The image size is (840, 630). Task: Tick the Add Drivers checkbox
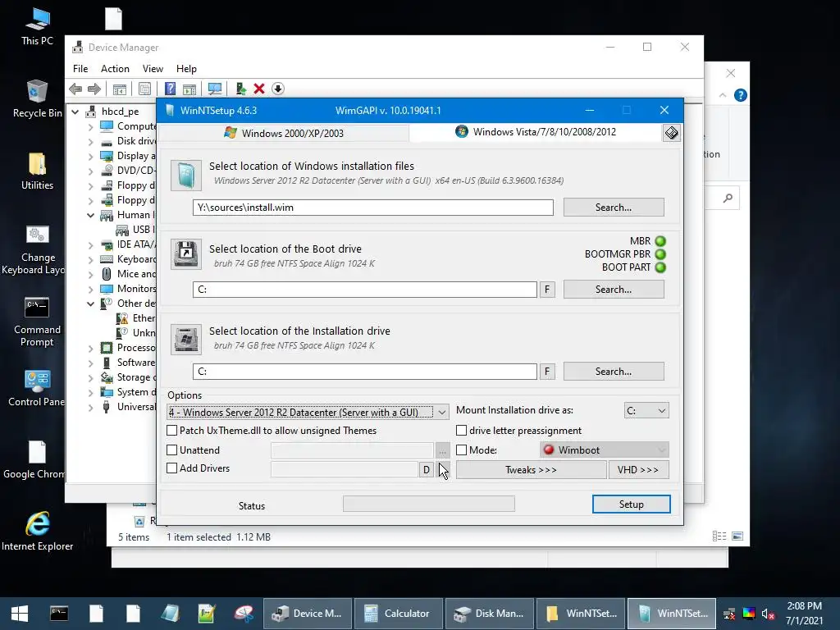[172, 468]
